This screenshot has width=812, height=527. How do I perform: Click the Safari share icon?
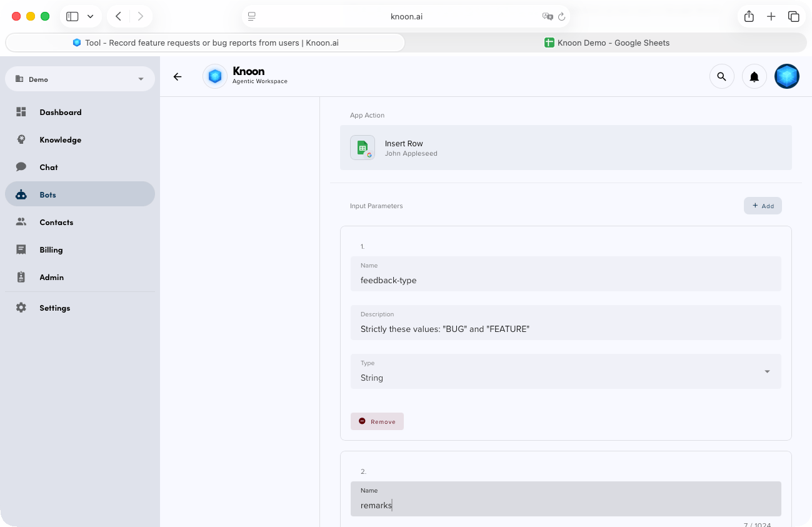749,17
